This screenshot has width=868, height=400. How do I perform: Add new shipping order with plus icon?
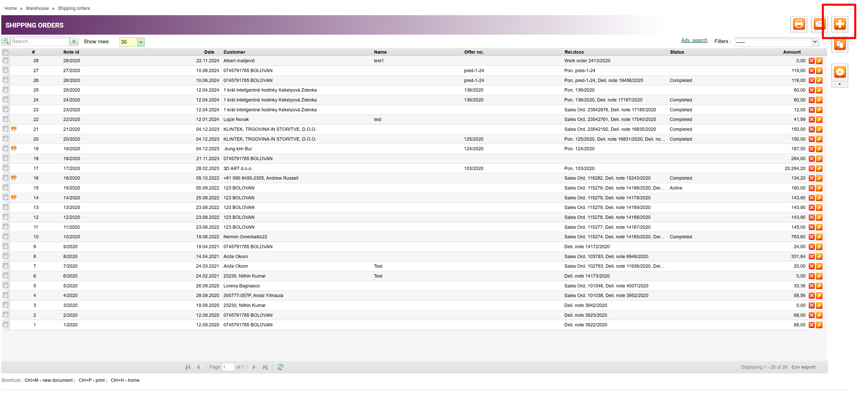pos(839,24)
